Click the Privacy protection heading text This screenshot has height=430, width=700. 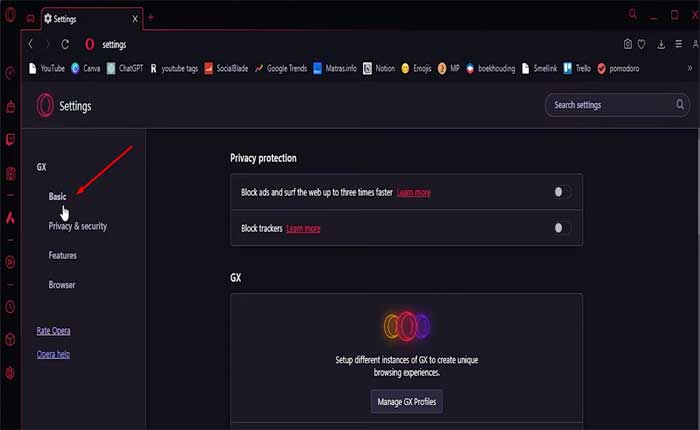pyautogui.click(x=263, y=158)
